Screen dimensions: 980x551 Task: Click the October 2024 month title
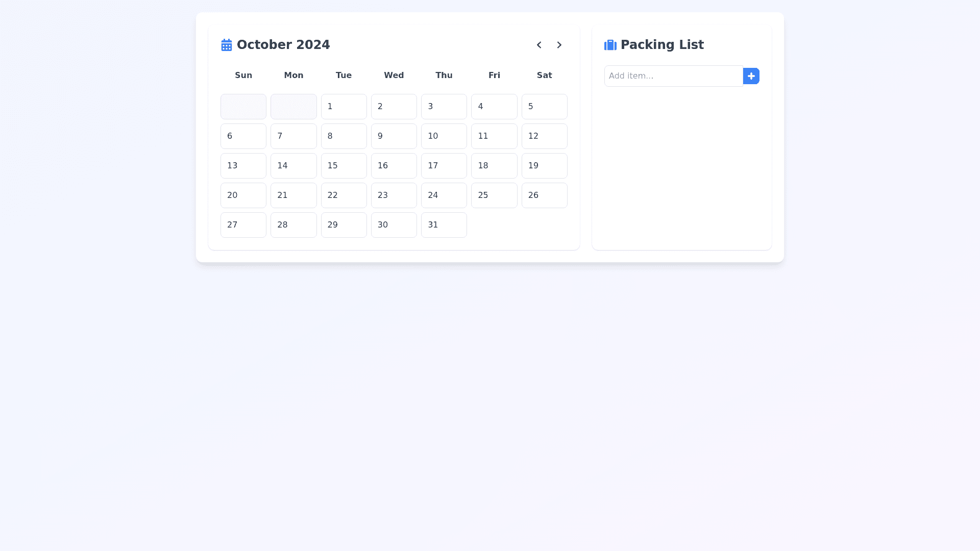(x=283, y=45)
